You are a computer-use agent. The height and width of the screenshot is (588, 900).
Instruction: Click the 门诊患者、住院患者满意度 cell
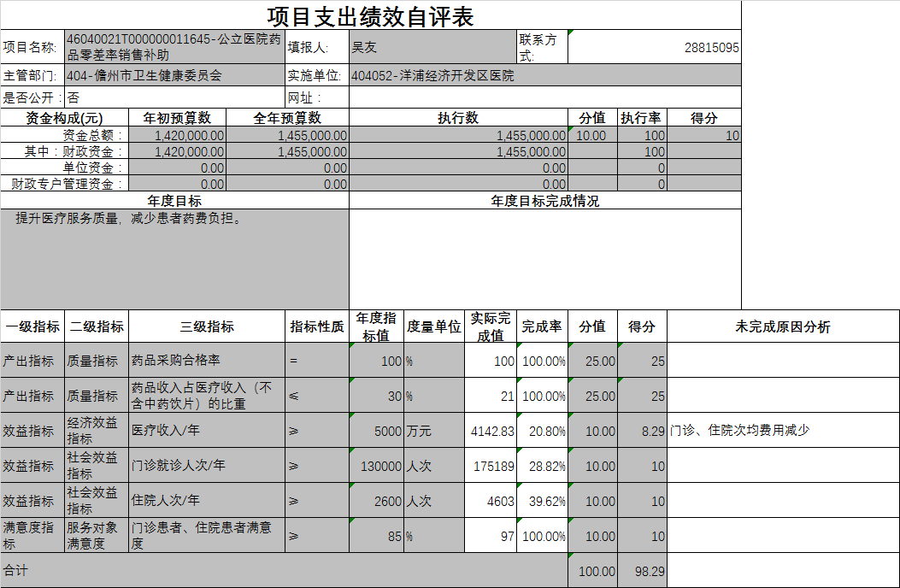(x=207, y=535)
